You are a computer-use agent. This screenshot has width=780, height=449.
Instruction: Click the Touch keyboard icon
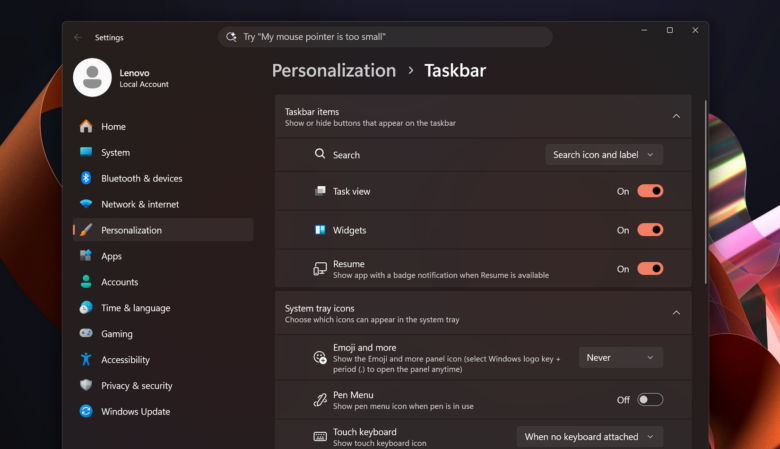[x=320, y=437]
